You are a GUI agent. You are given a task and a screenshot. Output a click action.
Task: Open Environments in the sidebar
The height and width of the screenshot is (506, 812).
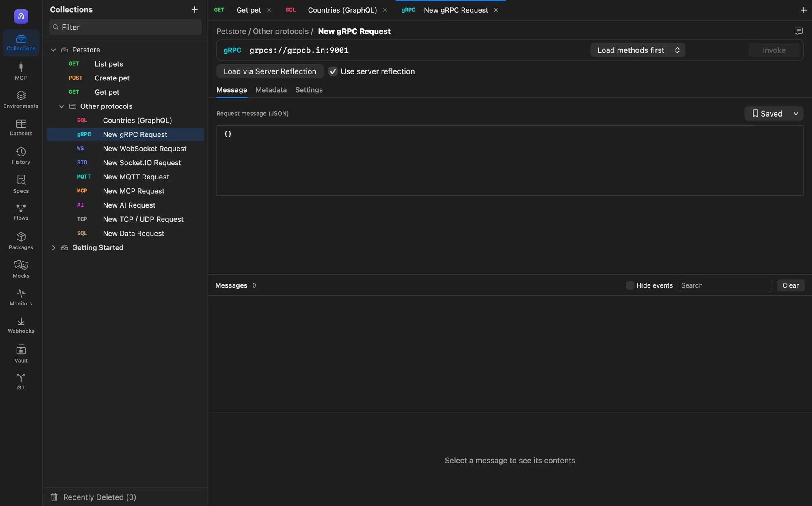(21, 99)
